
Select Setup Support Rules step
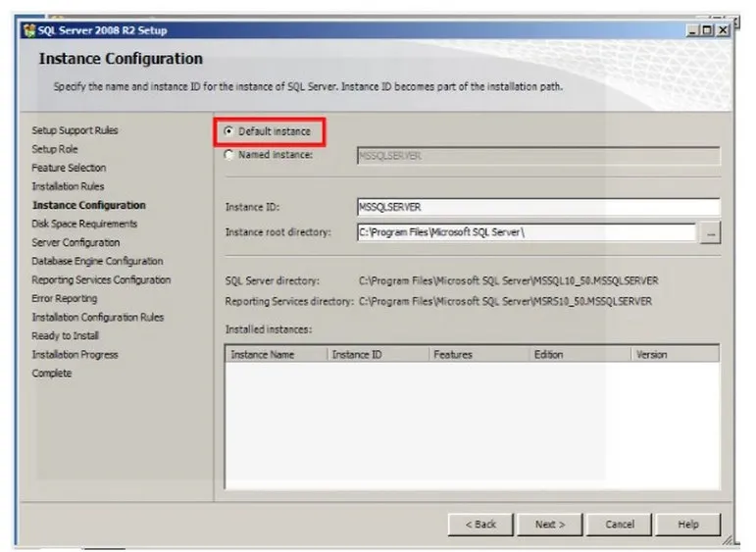75,130
